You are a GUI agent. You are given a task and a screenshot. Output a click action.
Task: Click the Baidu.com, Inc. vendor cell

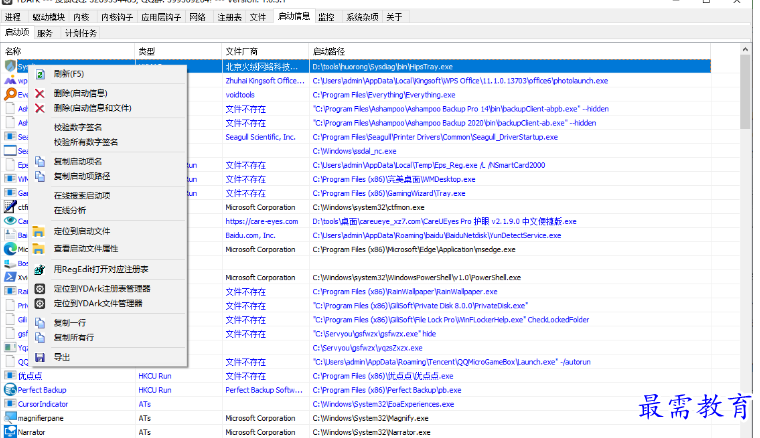[250, 235]
